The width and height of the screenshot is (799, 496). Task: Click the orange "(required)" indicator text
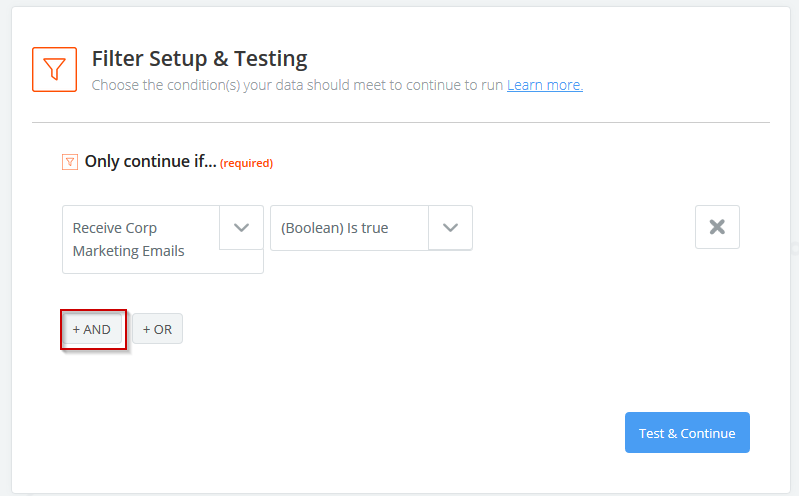[246, 163]
